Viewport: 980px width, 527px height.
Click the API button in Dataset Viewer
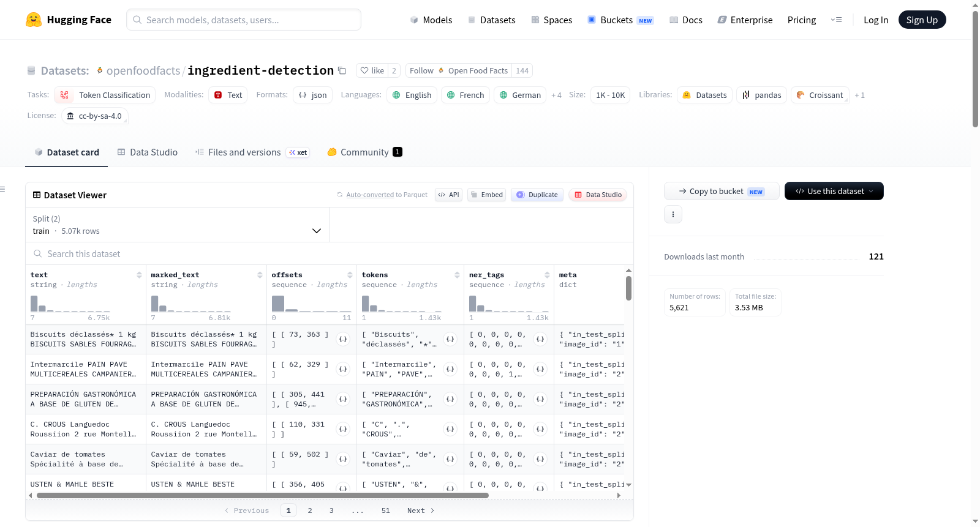pyautogui.click(x=448, y=195)
